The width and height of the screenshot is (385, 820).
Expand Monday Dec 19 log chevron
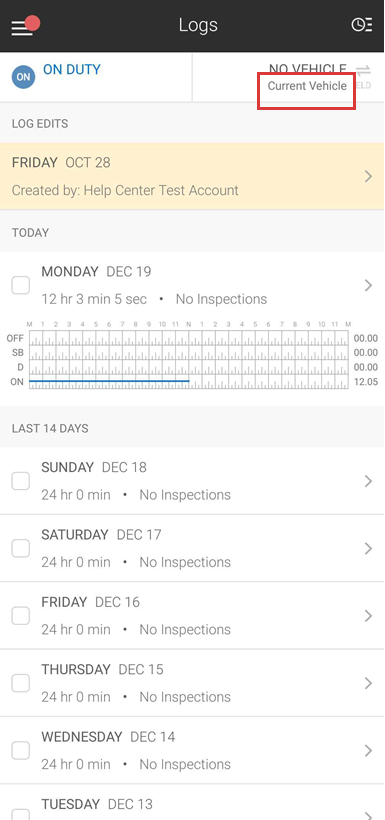[368, 286]
